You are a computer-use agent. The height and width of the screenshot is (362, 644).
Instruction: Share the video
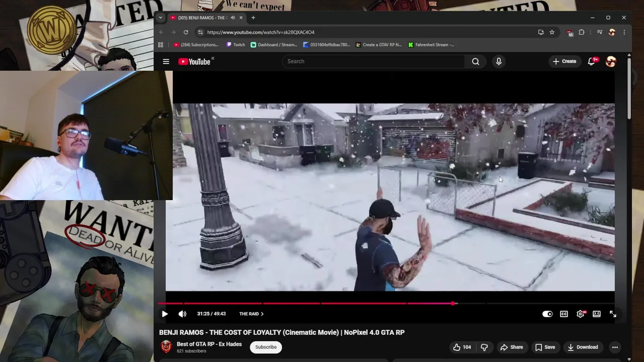(512, 347)
